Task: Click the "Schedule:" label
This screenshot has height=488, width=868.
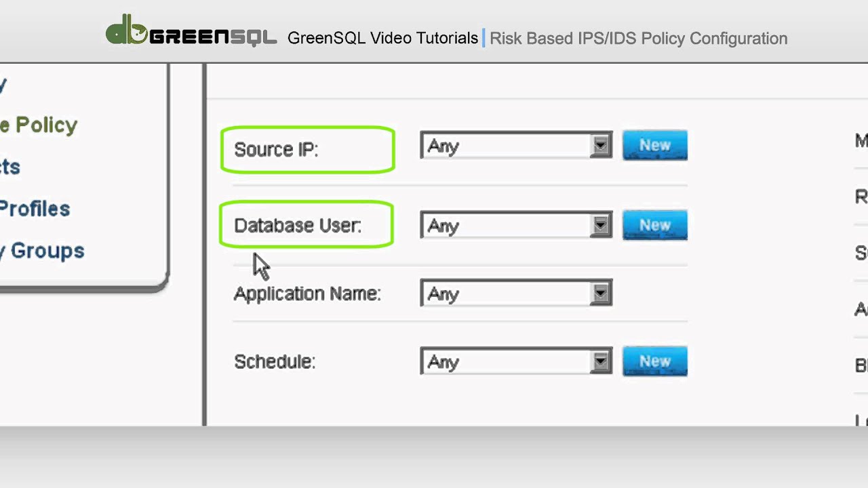Action: coord(275,361)
